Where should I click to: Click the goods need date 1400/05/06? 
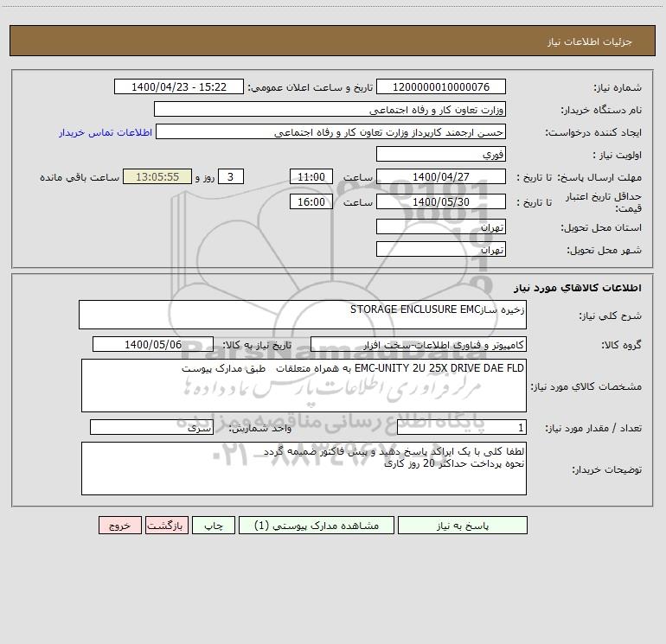(153, 344)
